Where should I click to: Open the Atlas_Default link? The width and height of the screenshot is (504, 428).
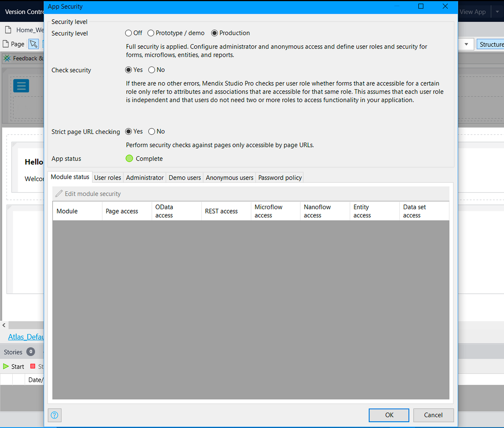[25, 337]
